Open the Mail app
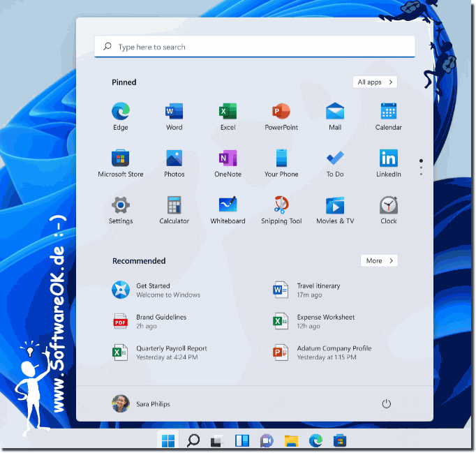This screenshot has height=453, width=476. tap(335, 117)
